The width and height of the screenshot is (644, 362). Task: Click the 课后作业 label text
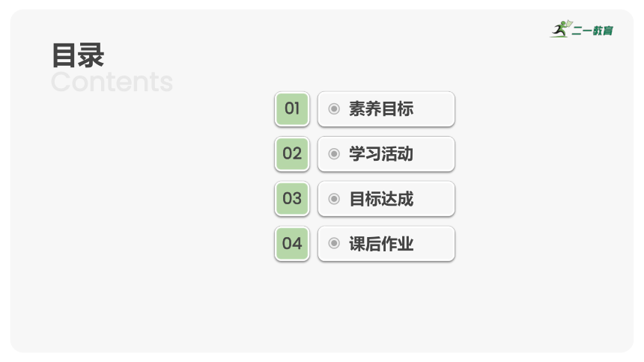click(x=381, y=244)
